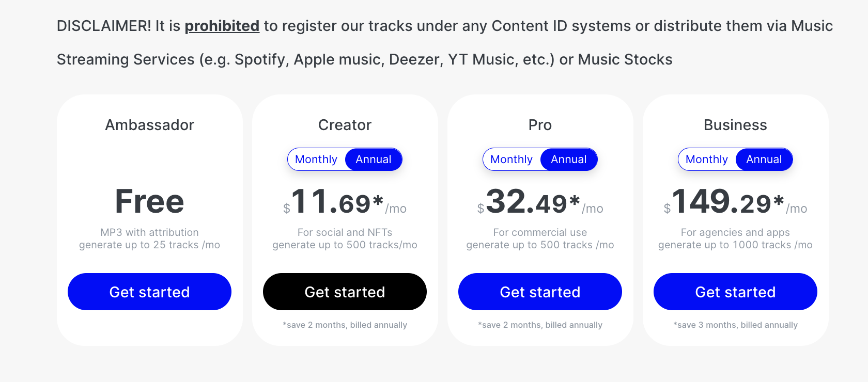Enable Annual billing for the Business plan

point(764,159)
